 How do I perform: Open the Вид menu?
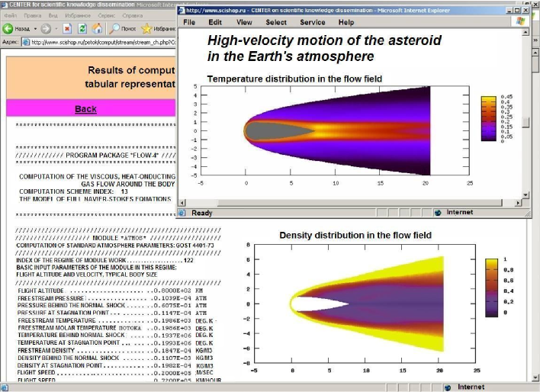pos(53,15)
